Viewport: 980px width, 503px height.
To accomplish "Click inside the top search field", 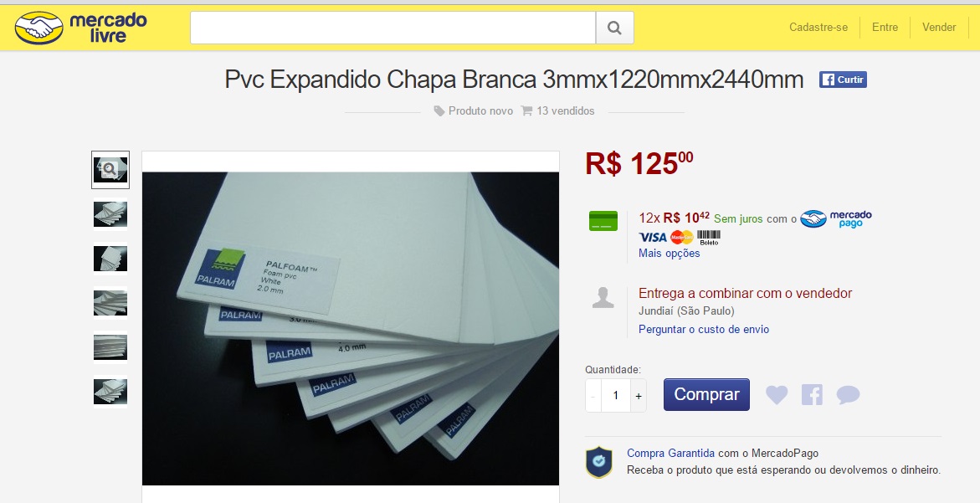I will 393,28.
